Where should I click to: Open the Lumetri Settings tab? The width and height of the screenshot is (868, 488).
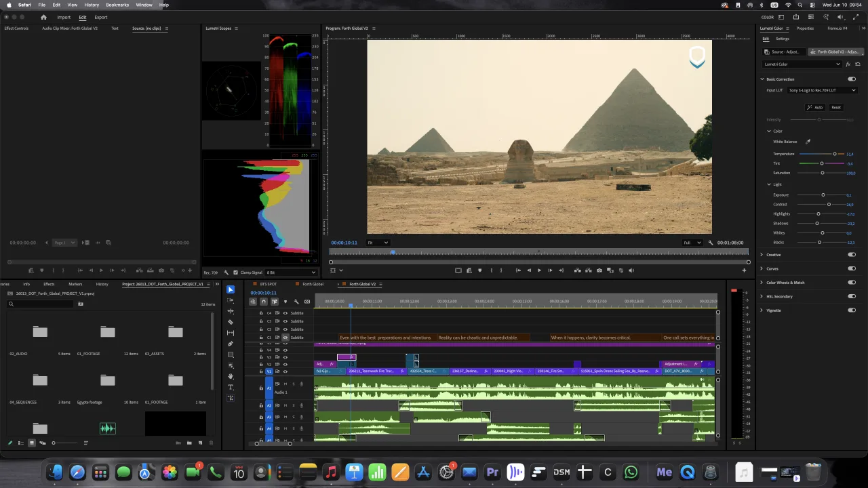[783, 39]
